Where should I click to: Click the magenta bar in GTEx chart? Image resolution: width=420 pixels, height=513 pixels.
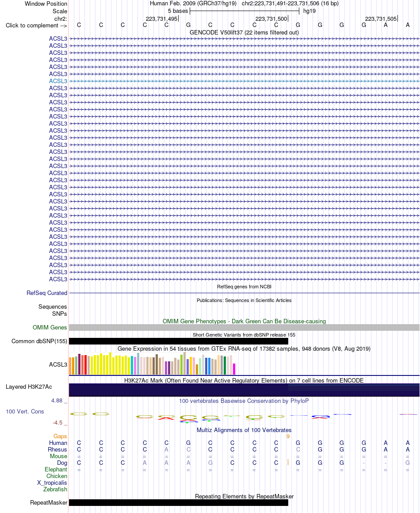(234, 369)
